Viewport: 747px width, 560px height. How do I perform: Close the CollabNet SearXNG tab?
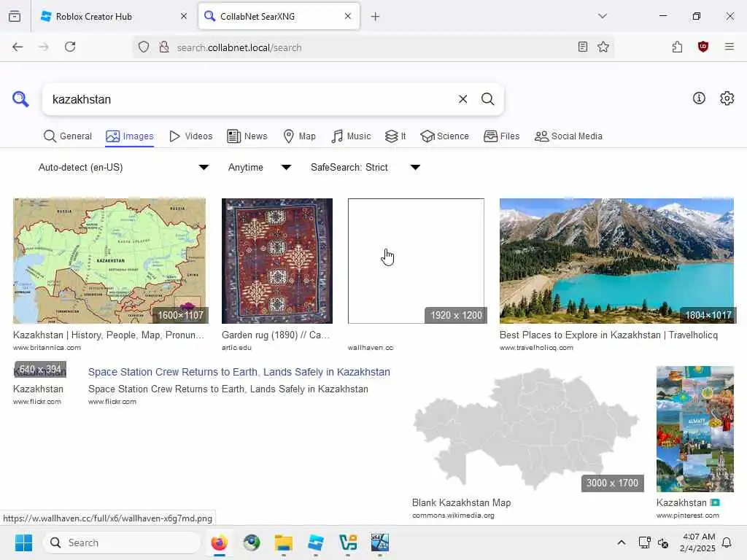[348, 16]
